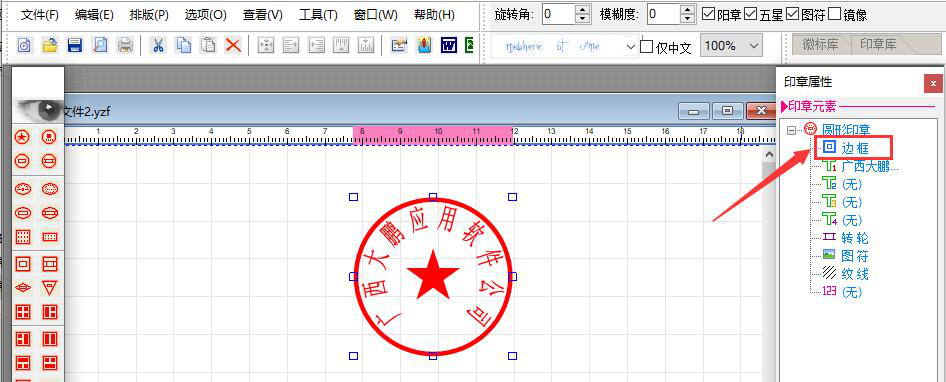
Task: Choose the four-pane square seal template
Action: point(22,312)
